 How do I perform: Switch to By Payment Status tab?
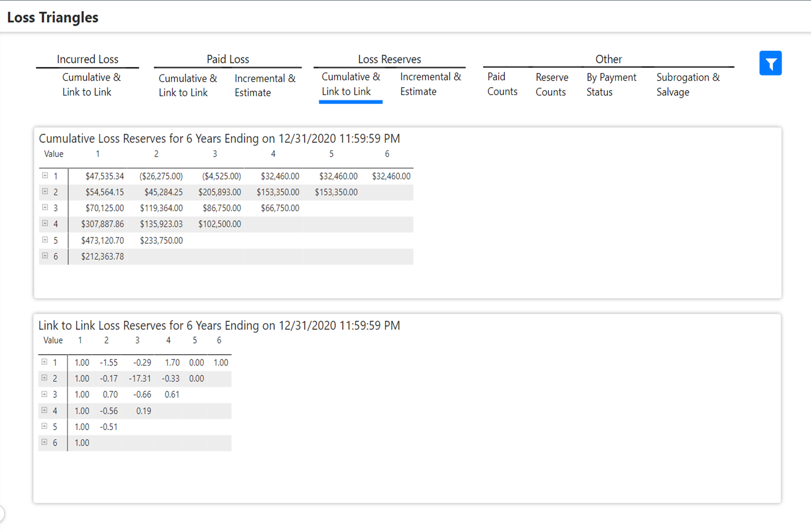pyautogui.click(x=611, y=85)
